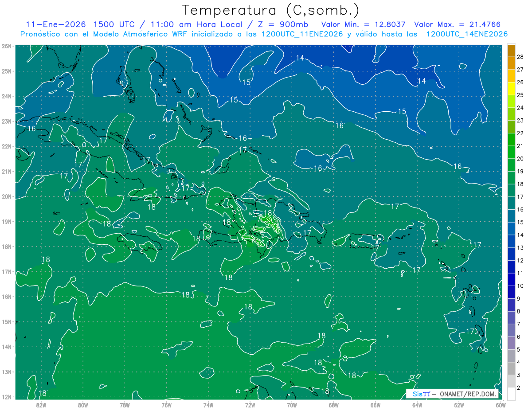The height and width of the screenshot is (411, 532).
Task: Click the yellow legend swatch between 25 and 26
Action: 511,89
